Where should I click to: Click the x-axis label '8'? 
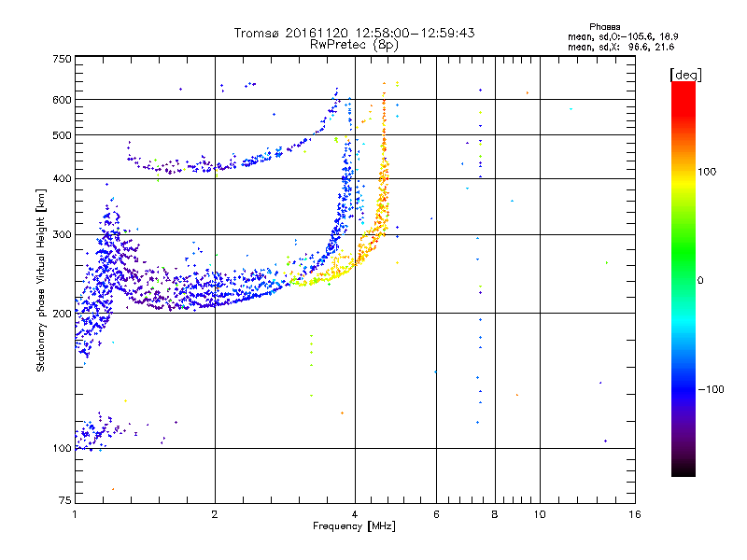click(x=495, y=514)
